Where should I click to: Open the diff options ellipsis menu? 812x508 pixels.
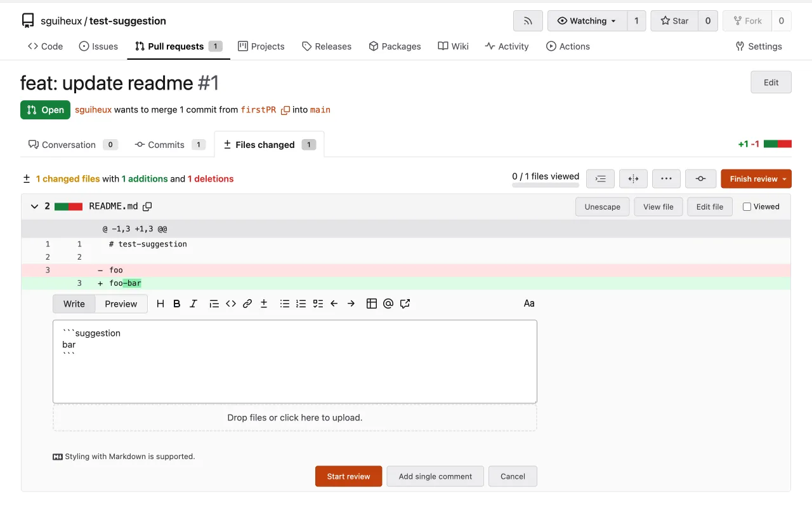click(x=666, y=179)
